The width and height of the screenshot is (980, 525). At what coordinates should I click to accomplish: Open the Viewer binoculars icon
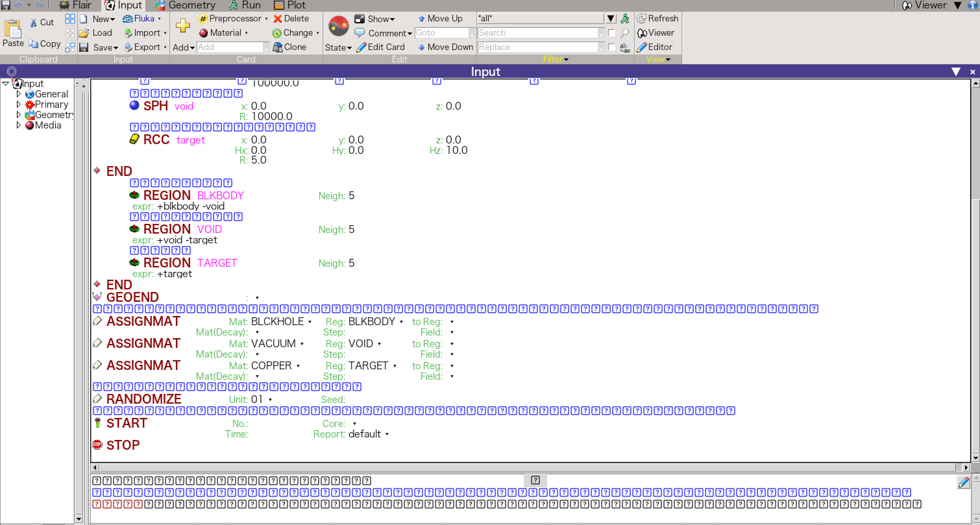point(642,33)
